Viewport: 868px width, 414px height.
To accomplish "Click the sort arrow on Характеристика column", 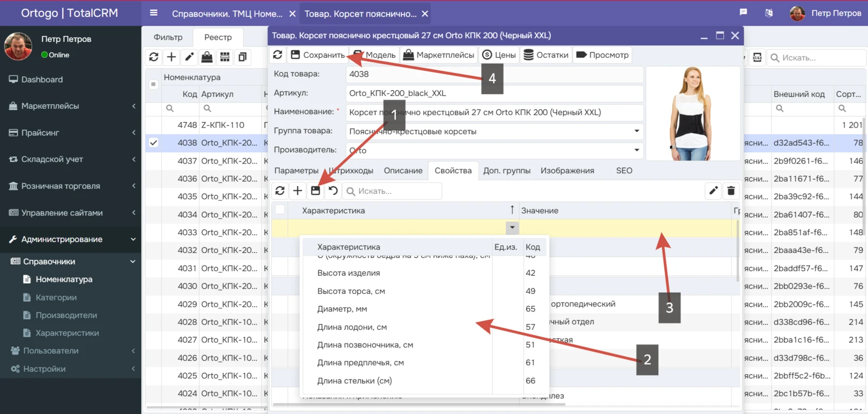I will pos(512,210).
